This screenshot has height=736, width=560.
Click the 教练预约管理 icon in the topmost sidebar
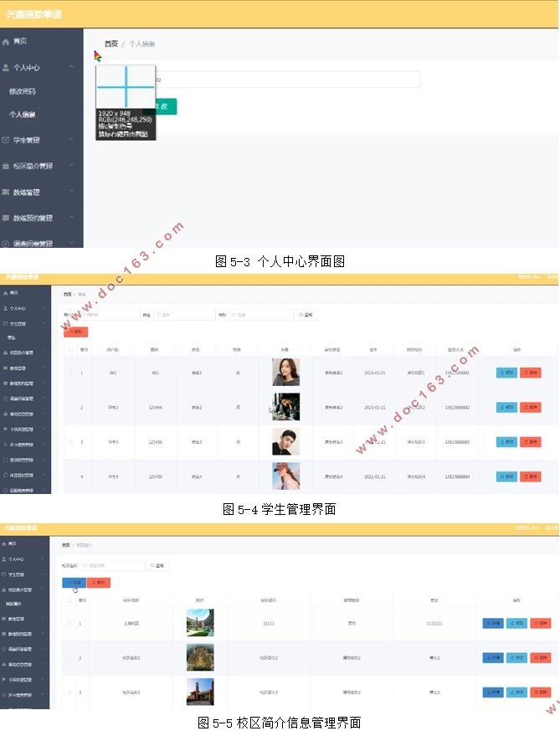(x=6, y=218)
